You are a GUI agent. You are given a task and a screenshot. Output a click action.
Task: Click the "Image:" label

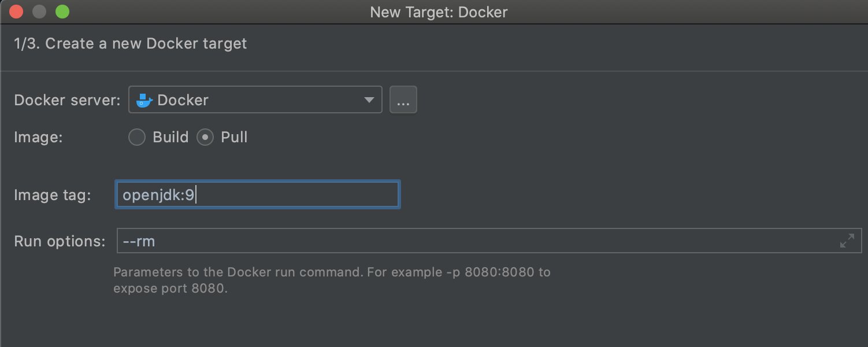click(38, 138)
